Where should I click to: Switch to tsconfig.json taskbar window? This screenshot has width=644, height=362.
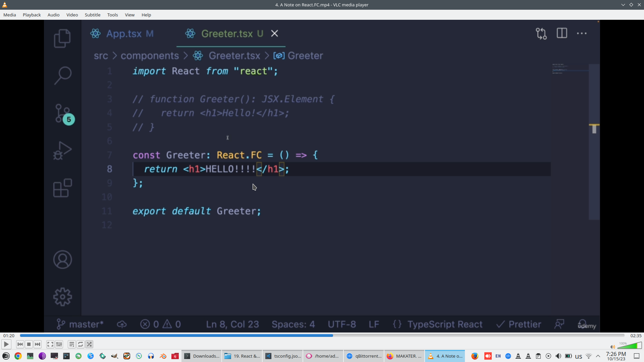[283, 356]
